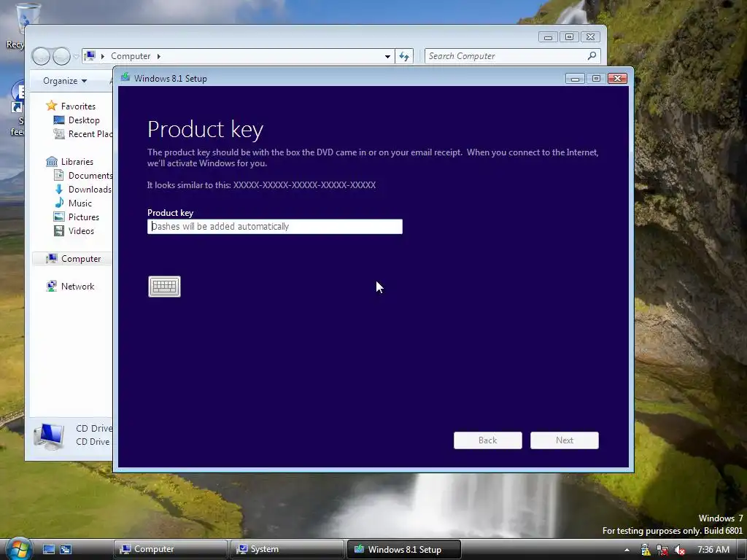Select Network in the navigation pane
Image resolution: width=747 pixels, height=560 pixels.
pos(77,286)
